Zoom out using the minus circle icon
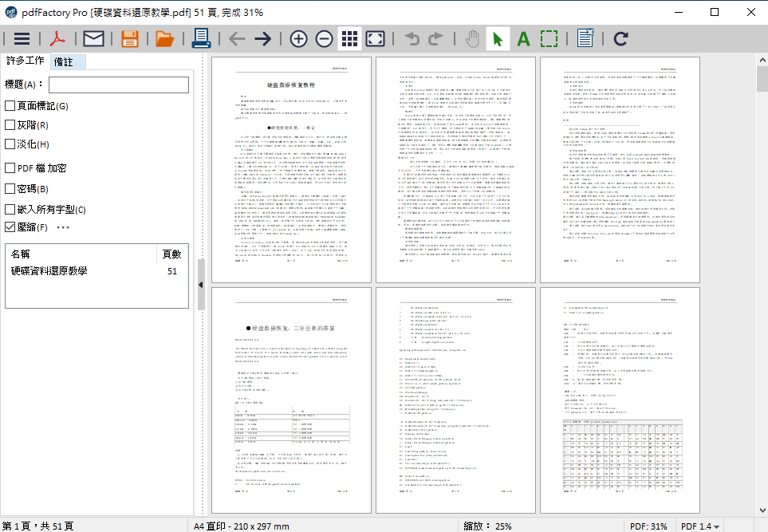The height and width of the screenshot is (532, 768). coord(324,38)
